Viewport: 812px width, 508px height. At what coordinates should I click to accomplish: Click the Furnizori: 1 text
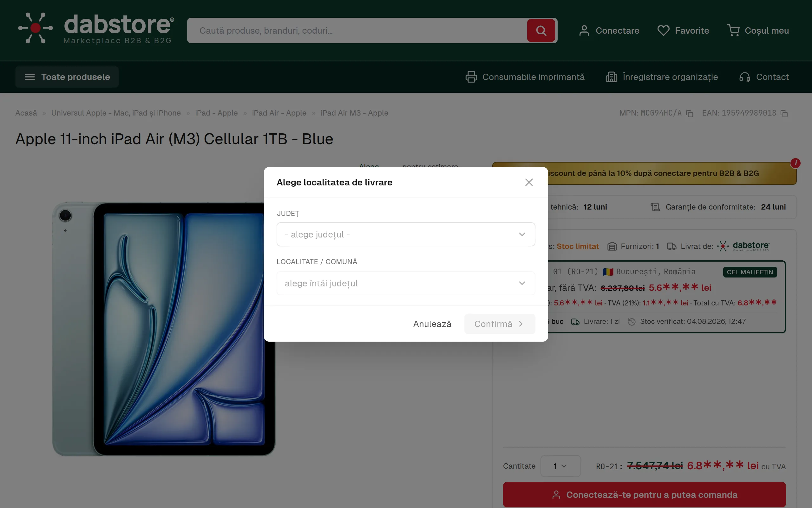[640, 246]
